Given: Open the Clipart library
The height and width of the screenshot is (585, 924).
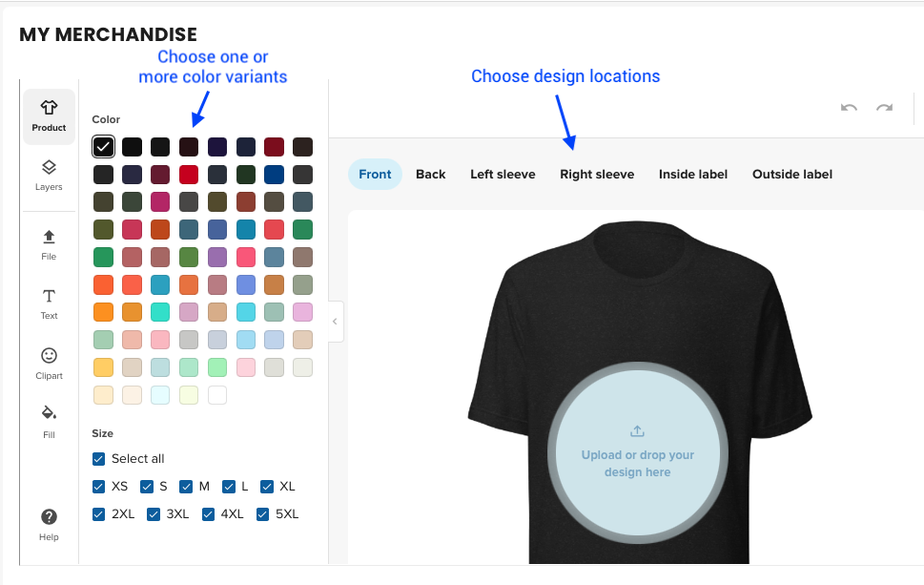Looking at the screenshot, I should 49,364.
